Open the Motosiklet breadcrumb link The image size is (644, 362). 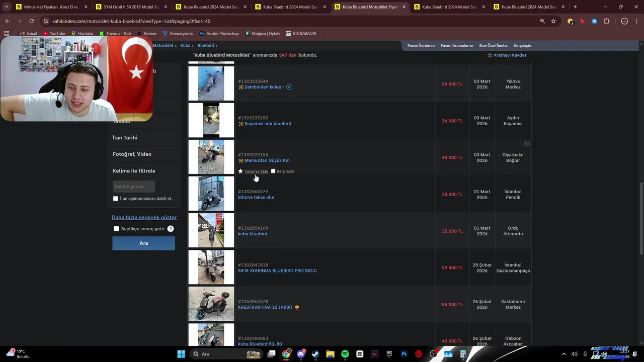pos(163,46)
